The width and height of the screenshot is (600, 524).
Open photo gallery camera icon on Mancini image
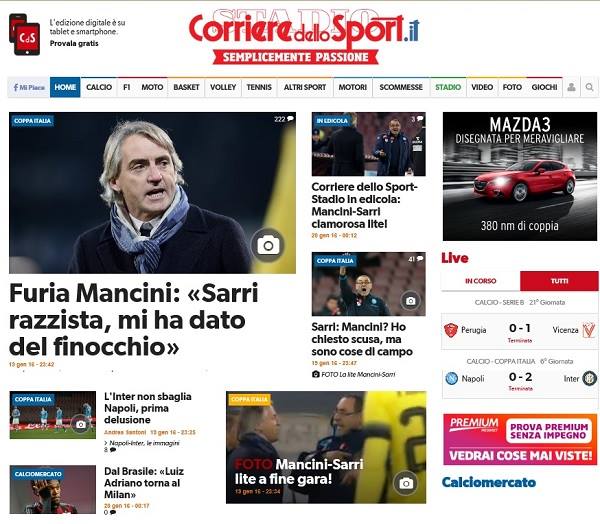pos(268,245)
